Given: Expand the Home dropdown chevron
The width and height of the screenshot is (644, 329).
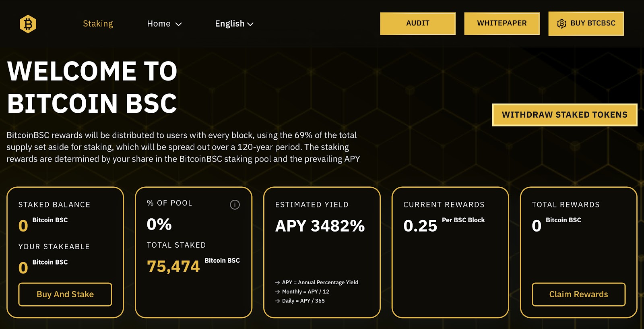Looking at the screenshot, I should tap(179, 24).
